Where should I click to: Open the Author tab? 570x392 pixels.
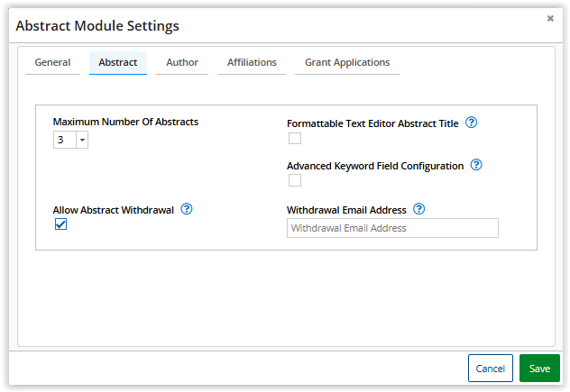coord(182,63)
